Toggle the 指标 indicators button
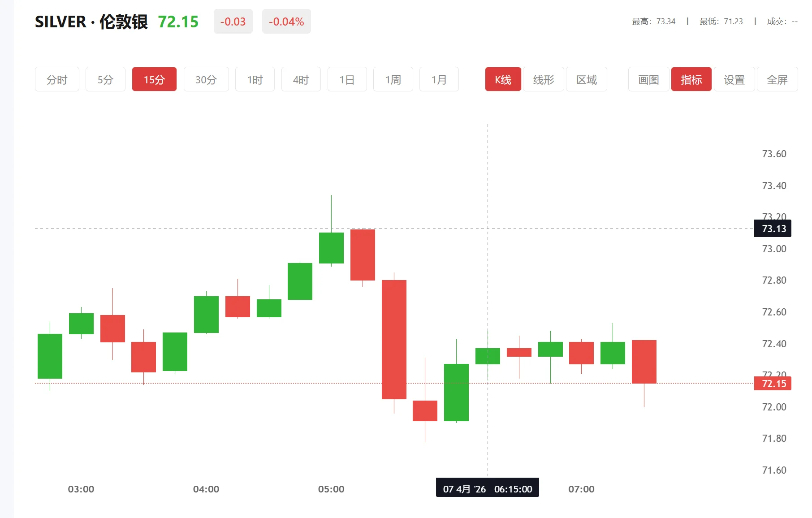812x518 pixels. (x=691, y=79)
